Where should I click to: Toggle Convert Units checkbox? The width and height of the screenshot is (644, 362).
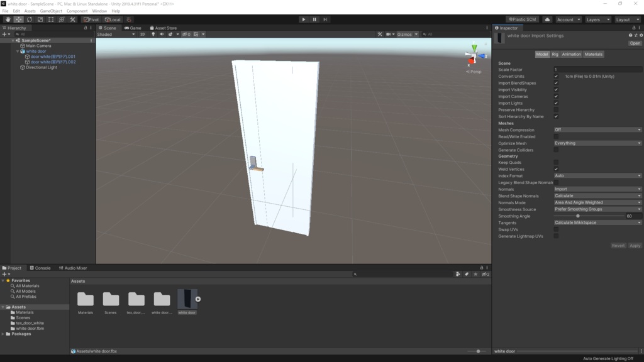click(x=556, y=76)
